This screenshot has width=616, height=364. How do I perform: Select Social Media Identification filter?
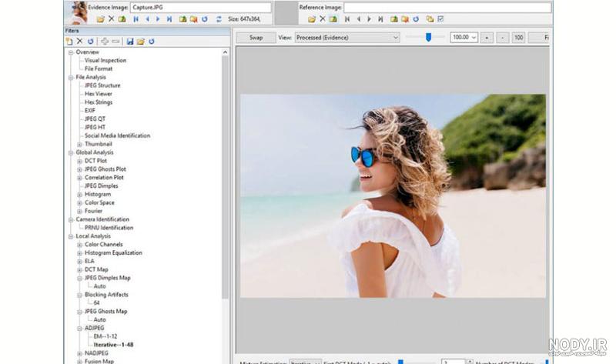click(x=117, y=135)
